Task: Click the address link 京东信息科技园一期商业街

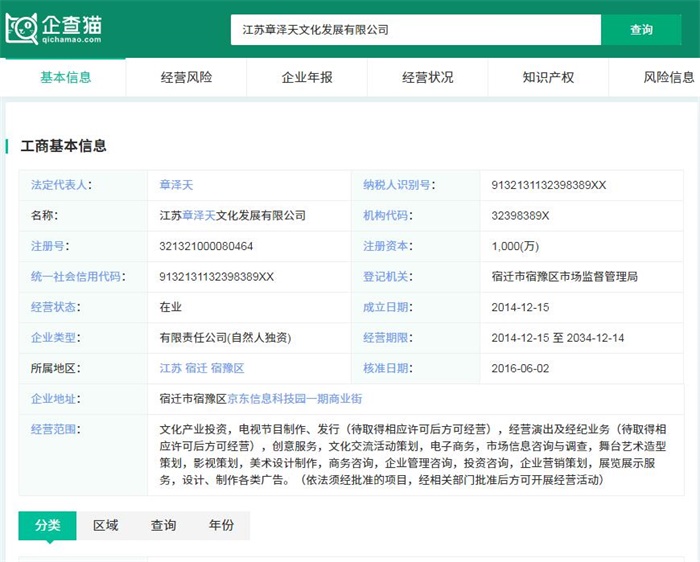Action: [295, 399]
